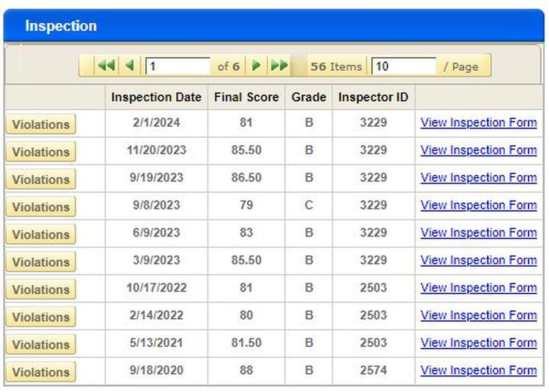Open Violations for the 11/20/2023 inspection

pos(40,152)
